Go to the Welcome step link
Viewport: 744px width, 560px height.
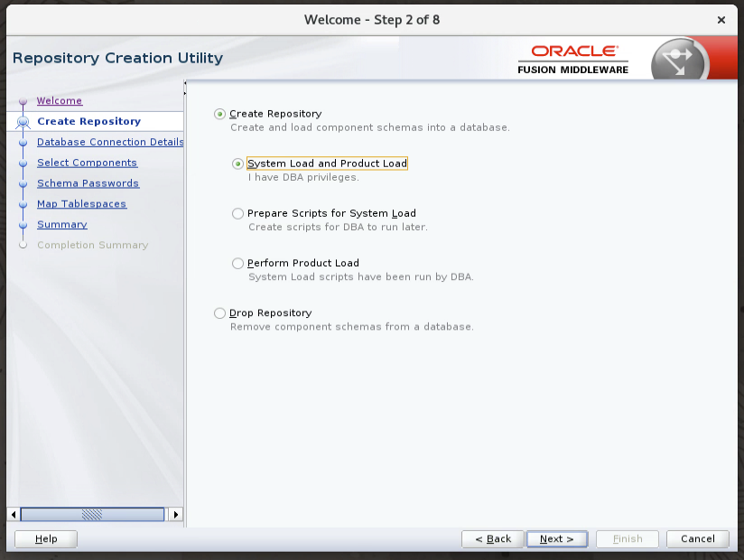coord(60,100)
